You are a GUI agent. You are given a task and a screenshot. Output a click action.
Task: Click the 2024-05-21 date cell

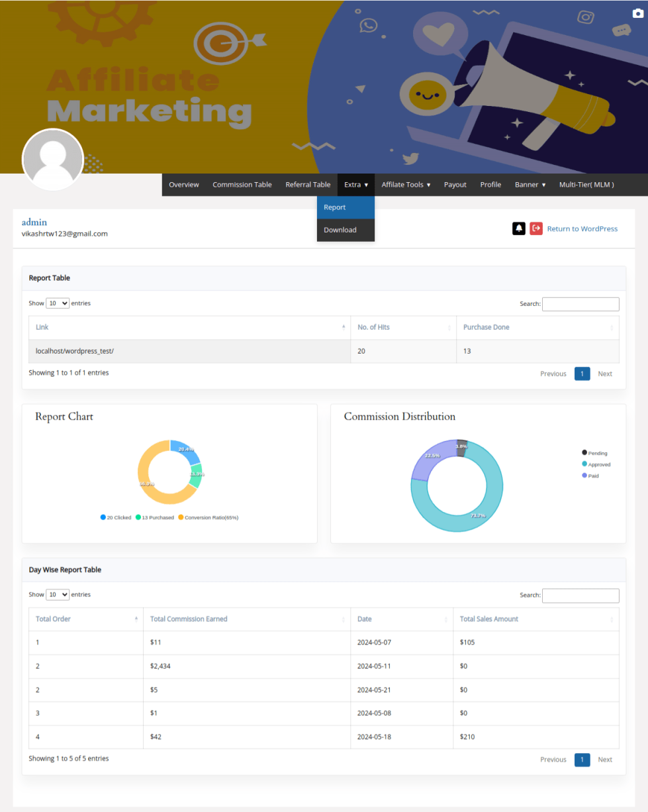402,690
